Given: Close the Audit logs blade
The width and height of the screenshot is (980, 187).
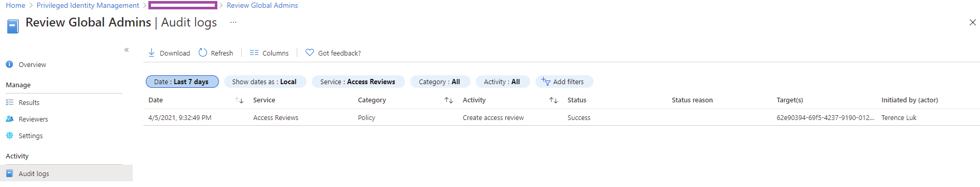Looking at the screenshot, I should (x=973, y=22).
